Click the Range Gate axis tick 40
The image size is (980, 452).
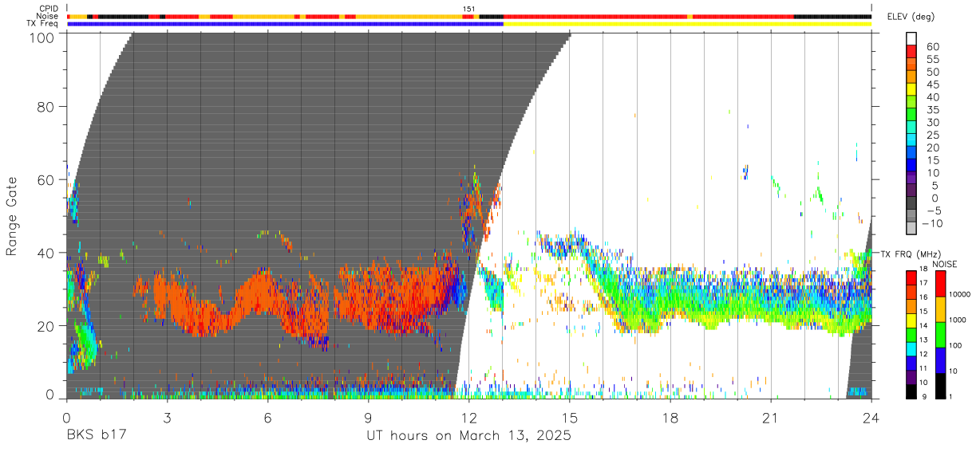click(46, 253)
